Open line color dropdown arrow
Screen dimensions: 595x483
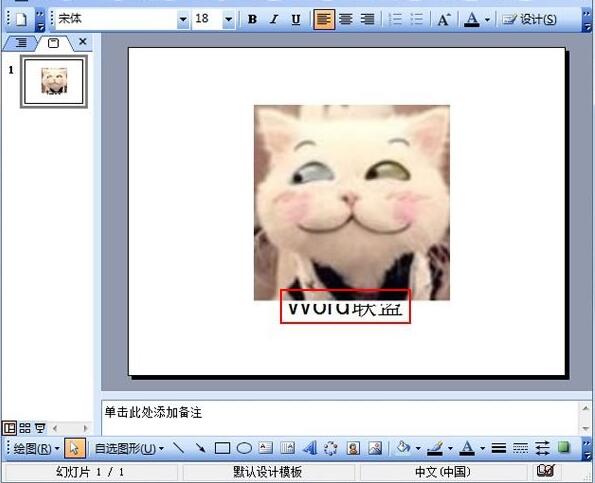[450, 449]
